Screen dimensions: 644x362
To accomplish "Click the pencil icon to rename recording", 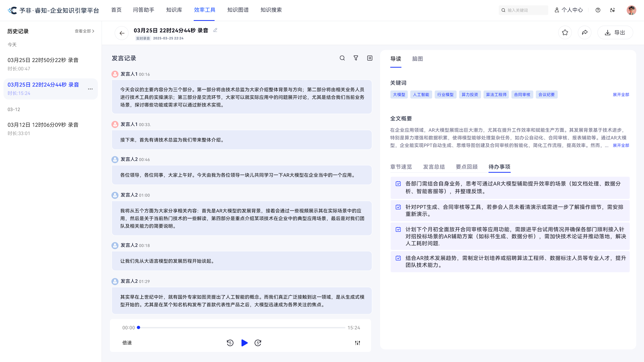I will [215, 30].
